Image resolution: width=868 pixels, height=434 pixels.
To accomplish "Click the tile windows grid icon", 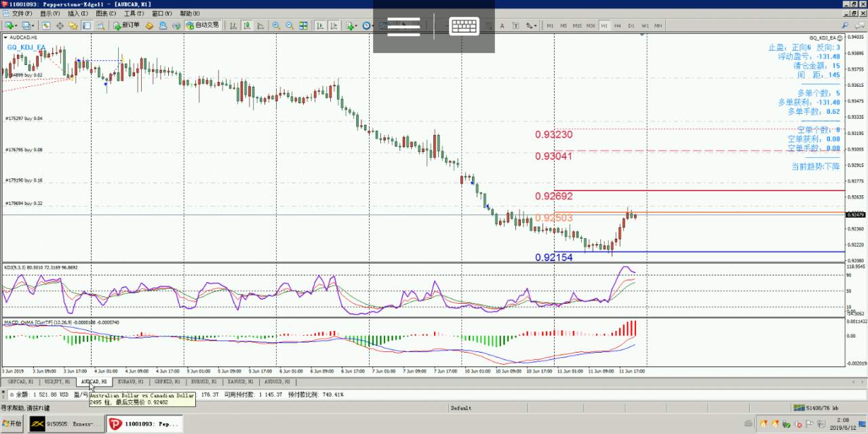I will (x=303, y=26).
